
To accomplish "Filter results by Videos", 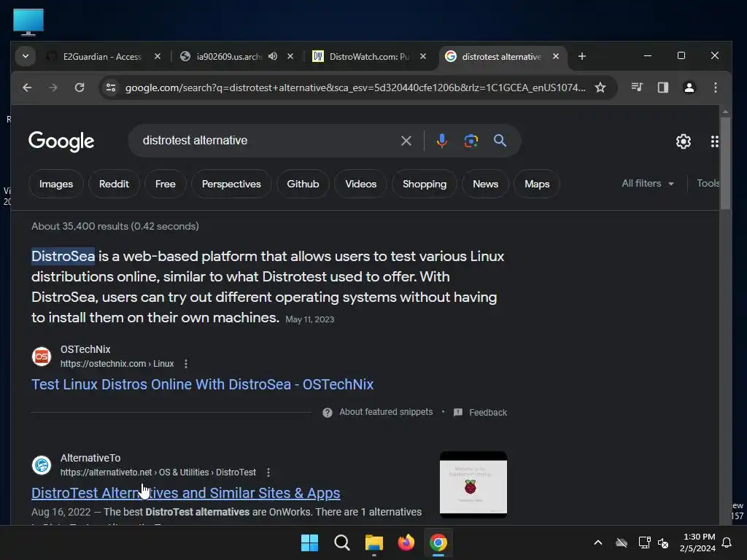I will click(360, 184).
